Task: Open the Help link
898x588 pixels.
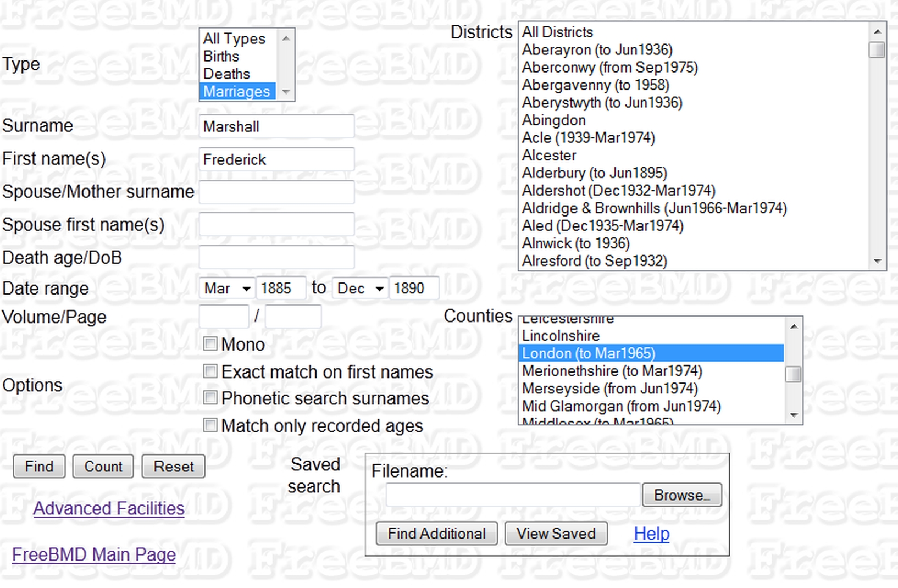Action: [651, 534]
